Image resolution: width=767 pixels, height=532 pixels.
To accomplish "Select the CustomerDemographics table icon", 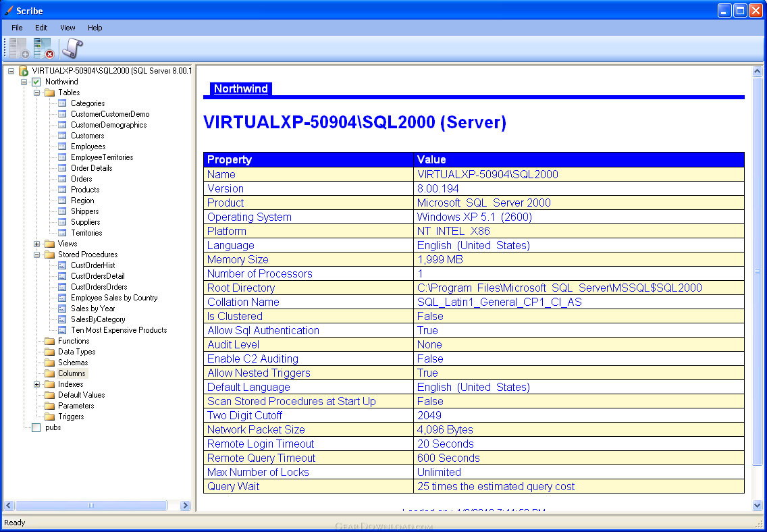I will [x=62, y=125].
